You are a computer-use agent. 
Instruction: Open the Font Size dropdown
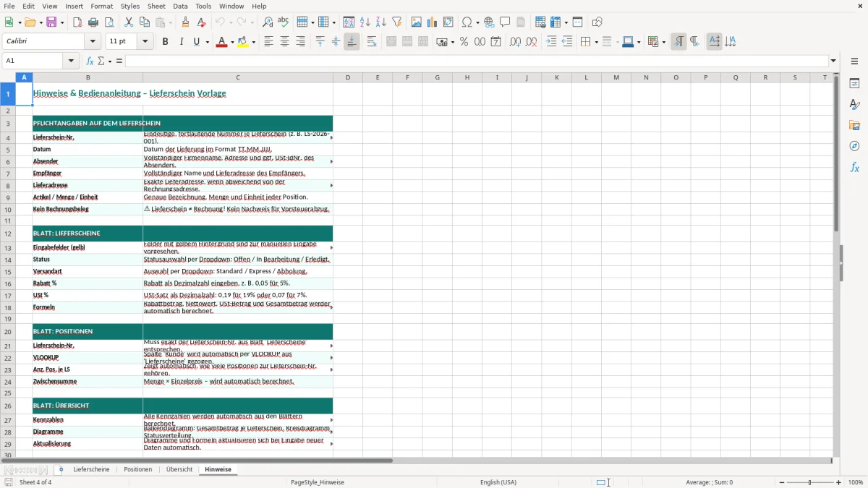tap(145, 42)
